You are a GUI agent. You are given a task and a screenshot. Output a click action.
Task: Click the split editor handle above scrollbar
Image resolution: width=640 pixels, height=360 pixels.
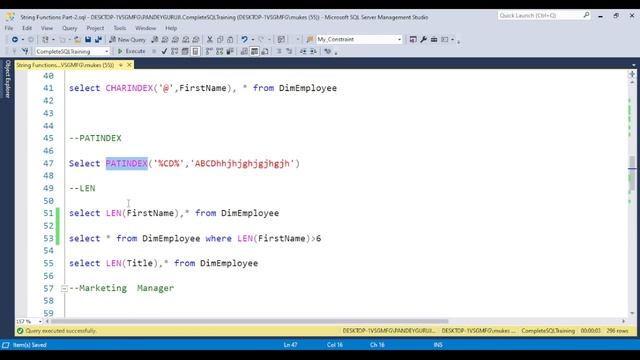632,74
